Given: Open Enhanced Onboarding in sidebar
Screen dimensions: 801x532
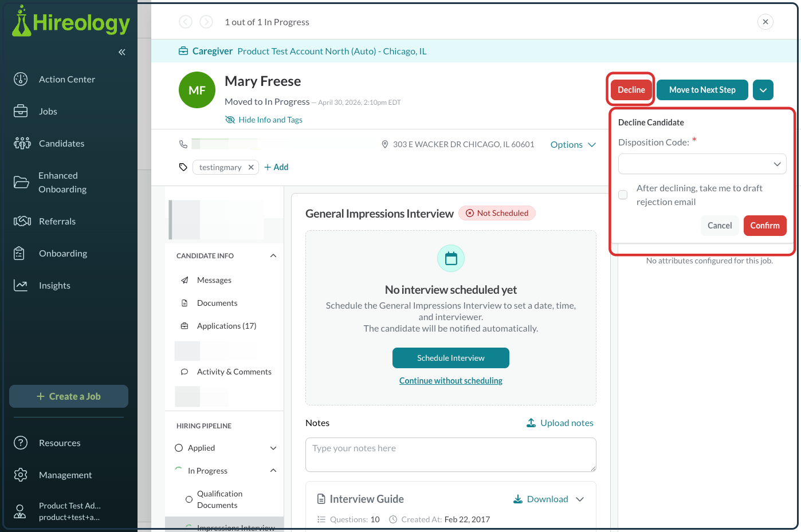Looking at the screenshot, I should pos(62,183).
